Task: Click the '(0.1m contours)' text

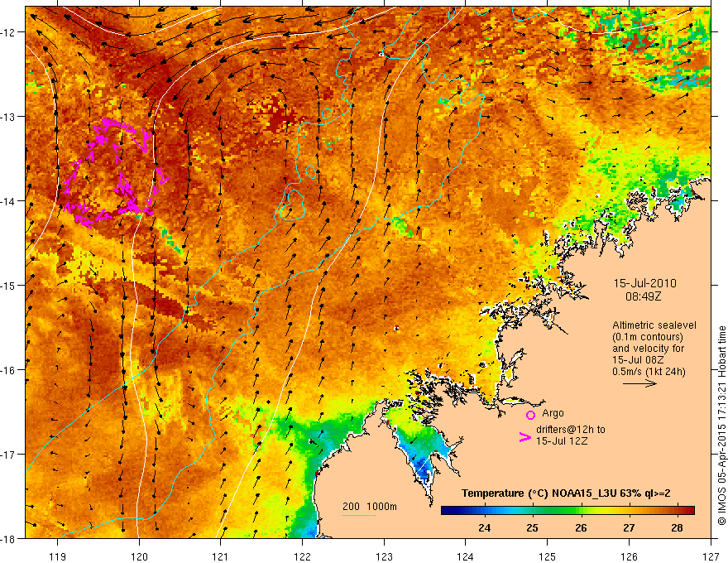Action: click(648, 337)
